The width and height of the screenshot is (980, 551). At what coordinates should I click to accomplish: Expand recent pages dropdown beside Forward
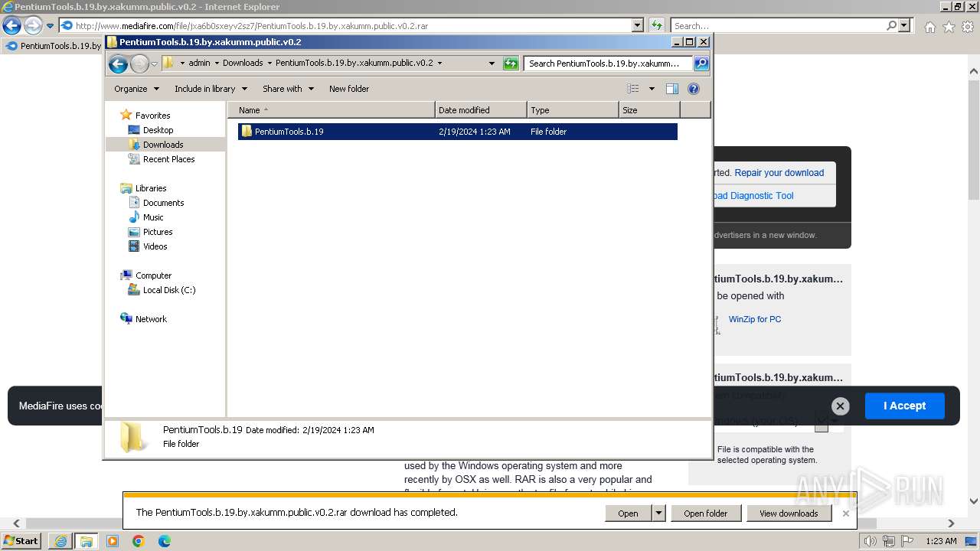click(x=155, y=64)
